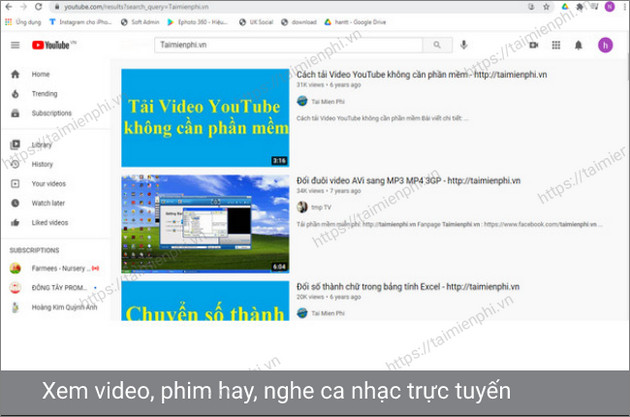
Task: Open the tmp TV channel link
Action: coord(321,207)
